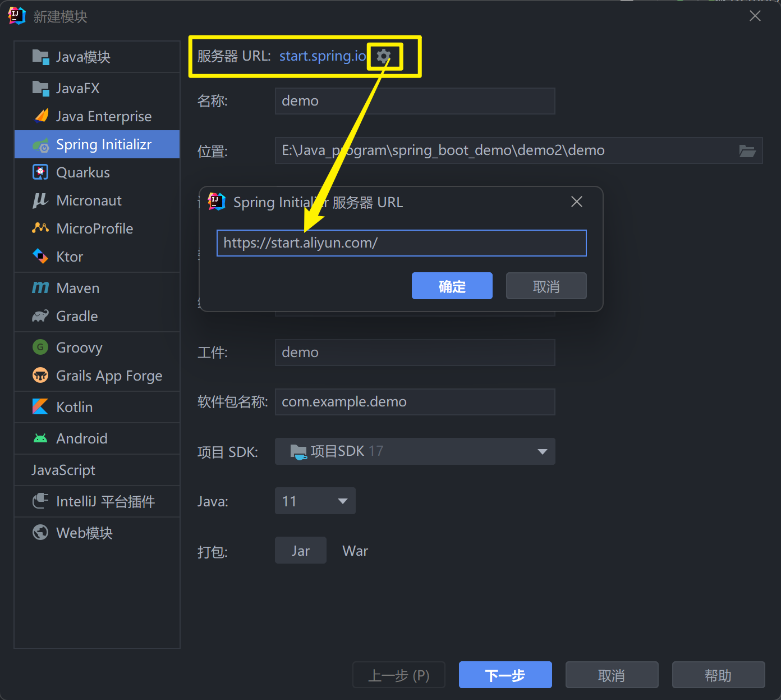Screen dimensions: 781x700
Task: Click the Ktor diamond icon
Action: click(x=40, y=257)
